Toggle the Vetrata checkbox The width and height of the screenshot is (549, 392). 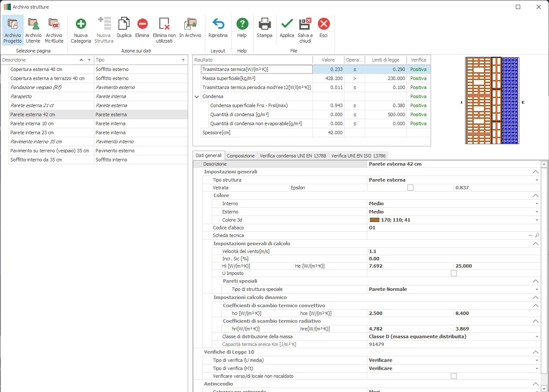coord(410,188)
